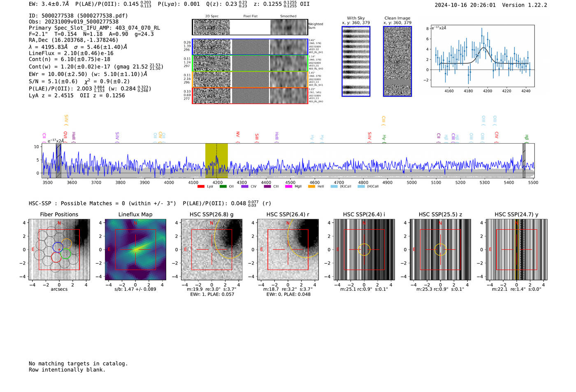576x392 pixels.
Task: Open the HSC SSP(26.4) i image
Action: 364,249
